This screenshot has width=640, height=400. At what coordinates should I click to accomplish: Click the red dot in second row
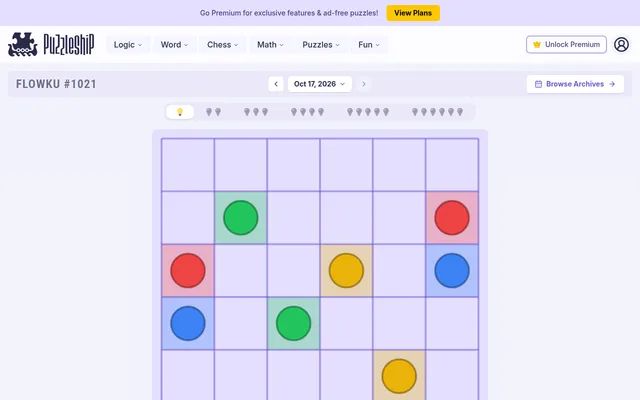[452, 218]
